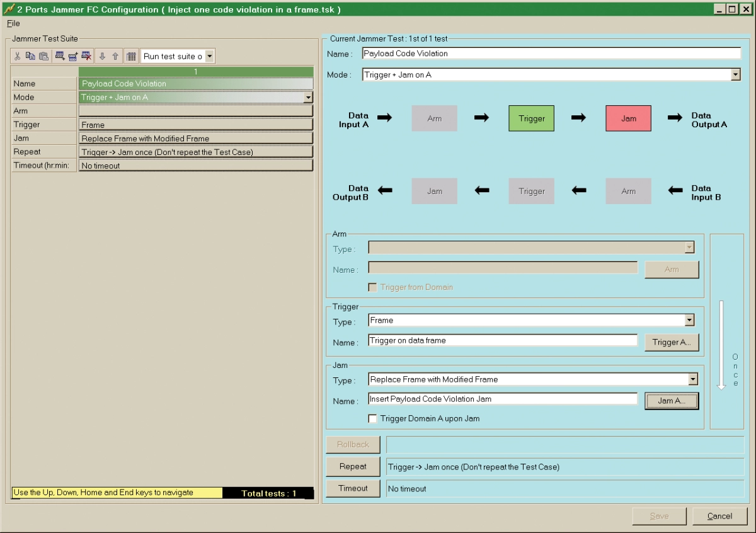Click the Rollback button
The image size is (756, 533).
[353, 444]
